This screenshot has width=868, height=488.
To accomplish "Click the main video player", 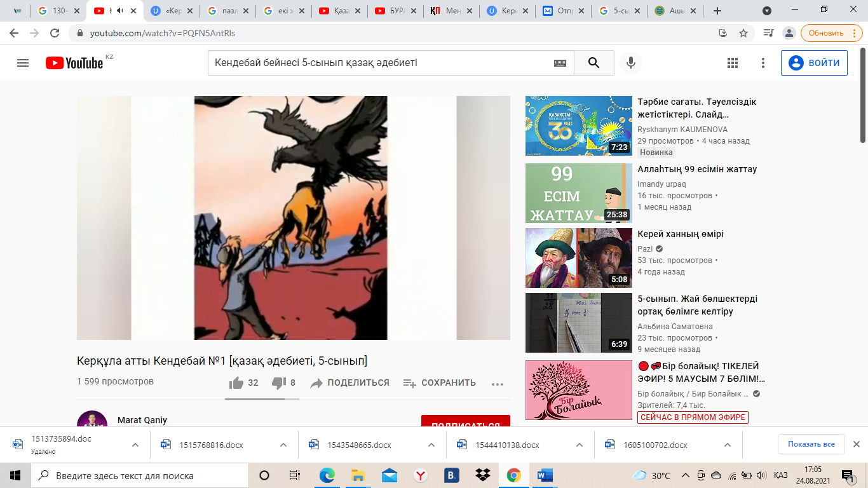I will 294,218.
